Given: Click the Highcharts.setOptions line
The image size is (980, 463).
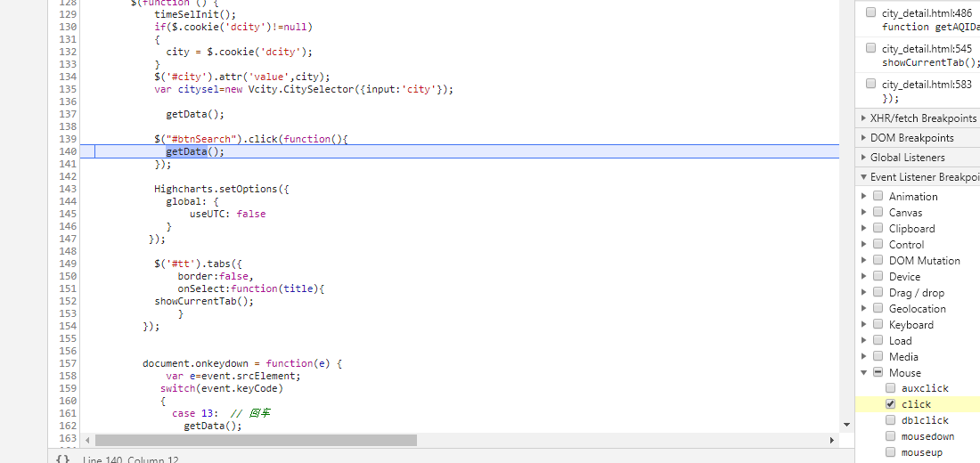Looking at the screenshot, I should [222, 189].
